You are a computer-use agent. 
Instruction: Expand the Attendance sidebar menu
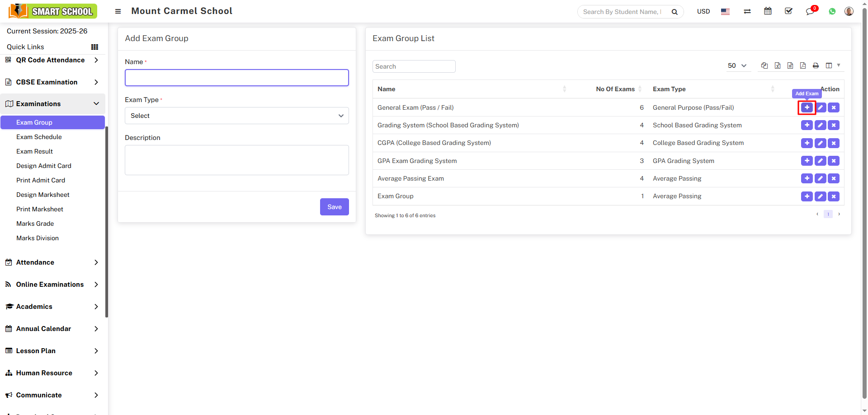point(52,262)
